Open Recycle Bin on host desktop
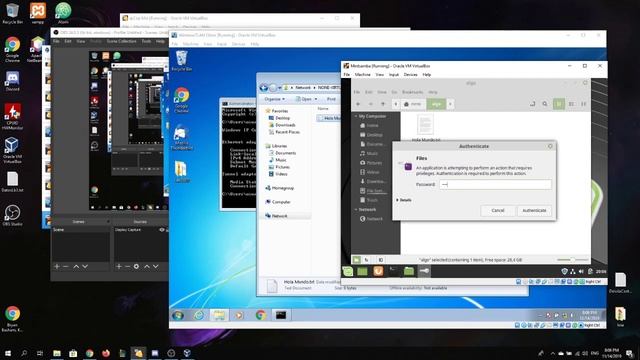This screenshot has height=360, width=640. [12, 13]
